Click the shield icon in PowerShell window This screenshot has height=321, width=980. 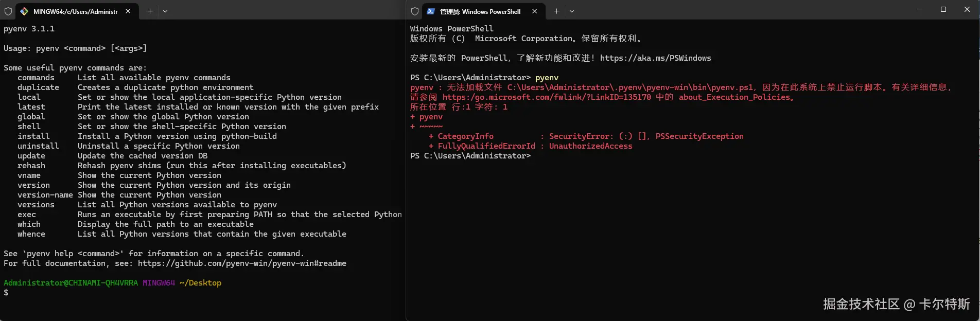[x=415, y=11]
